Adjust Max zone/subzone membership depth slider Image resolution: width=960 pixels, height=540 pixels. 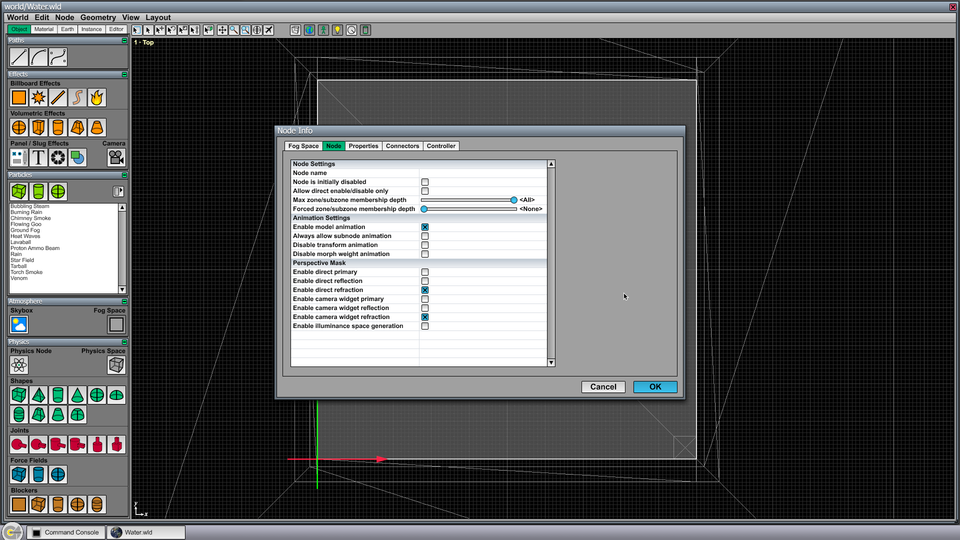click(x=514, y=200)
